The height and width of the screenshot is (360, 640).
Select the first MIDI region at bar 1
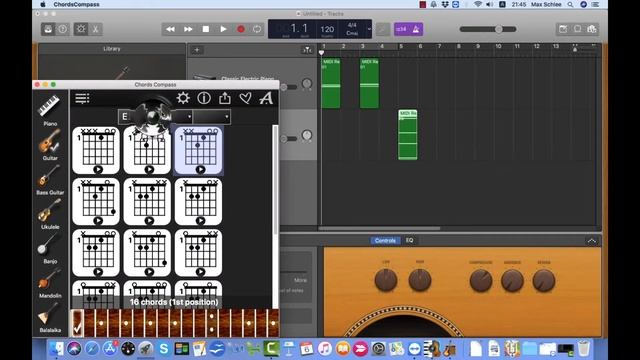(331, 83)
